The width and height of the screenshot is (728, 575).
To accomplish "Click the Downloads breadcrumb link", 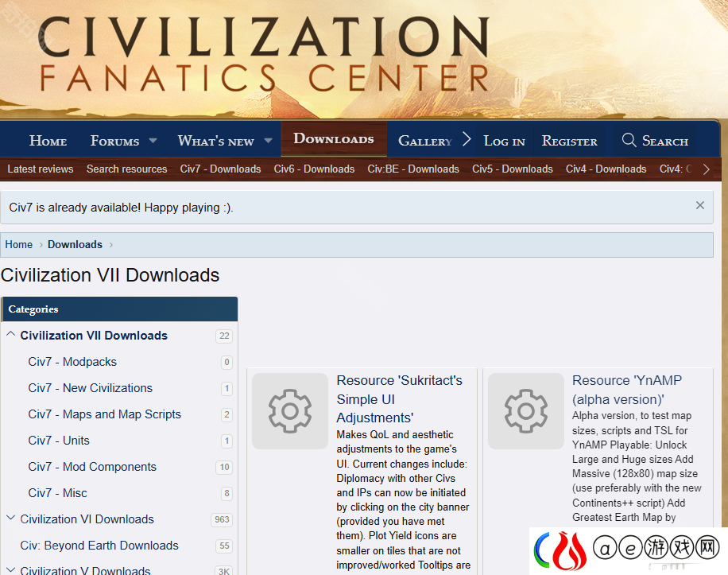I will tap(76, 245).
